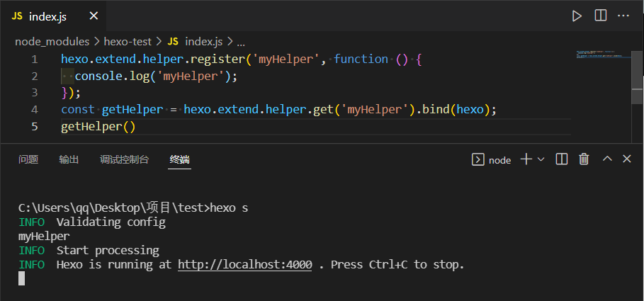This screenshot has width=644, height=301.
Task: Close the index.js editor tab
Action: [94, 16]
